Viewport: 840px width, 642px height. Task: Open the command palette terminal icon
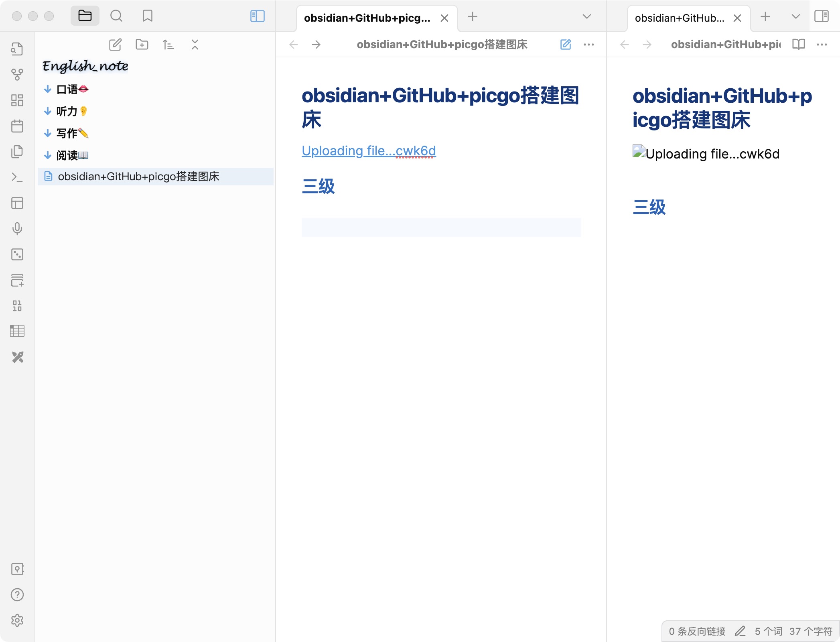(17, 177)
